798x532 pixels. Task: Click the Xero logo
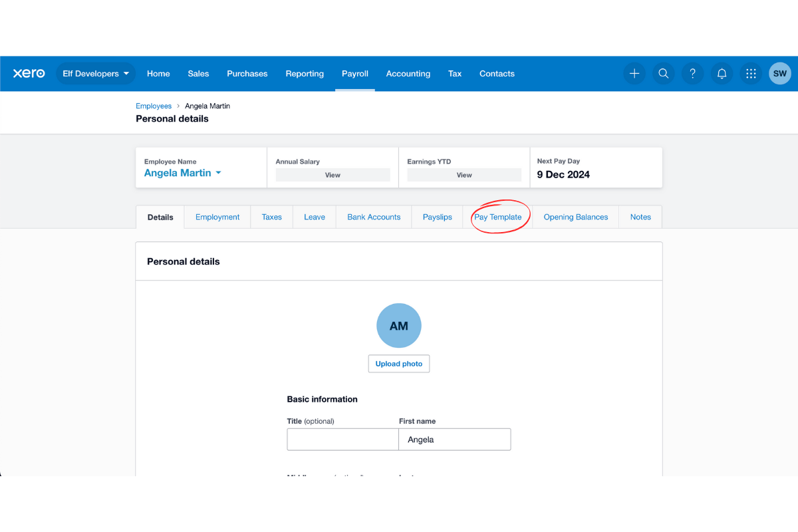29,73
